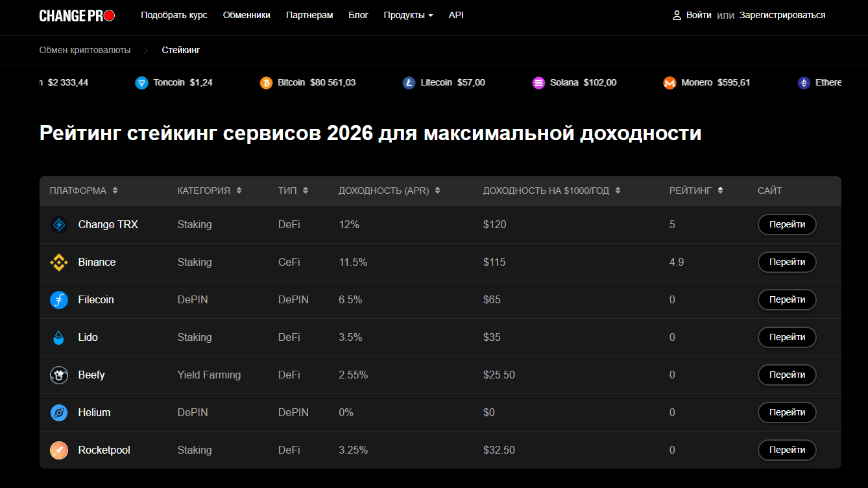Click the Войти login link
This screenshot has height=488, width=868.
tap(699, 15)
